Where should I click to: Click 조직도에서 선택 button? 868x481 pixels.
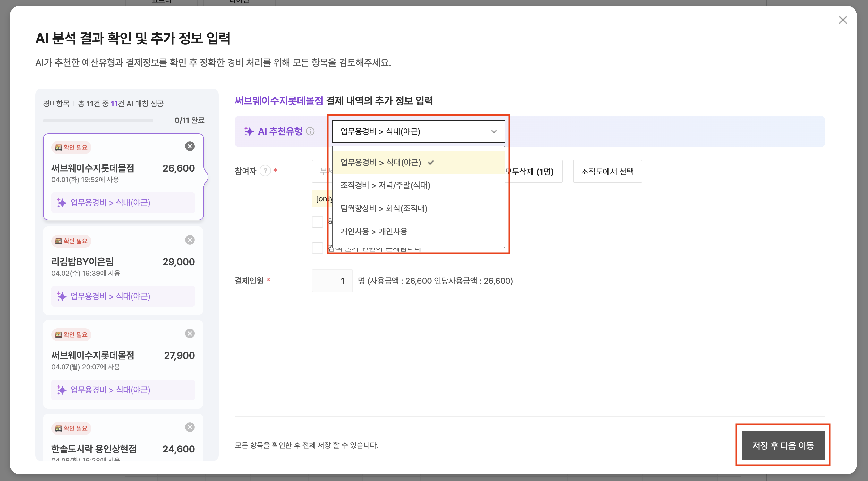(x=607, y=171)
